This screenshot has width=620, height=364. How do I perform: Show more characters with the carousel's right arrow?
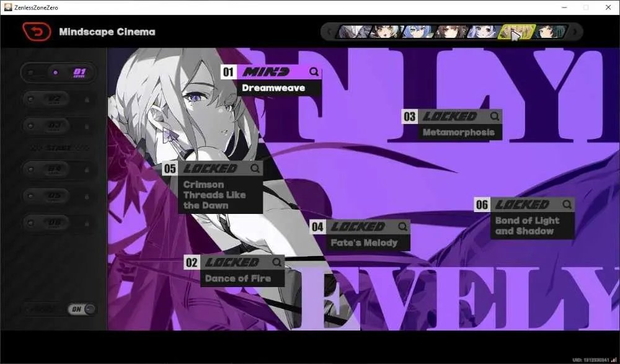click(575, 32)
